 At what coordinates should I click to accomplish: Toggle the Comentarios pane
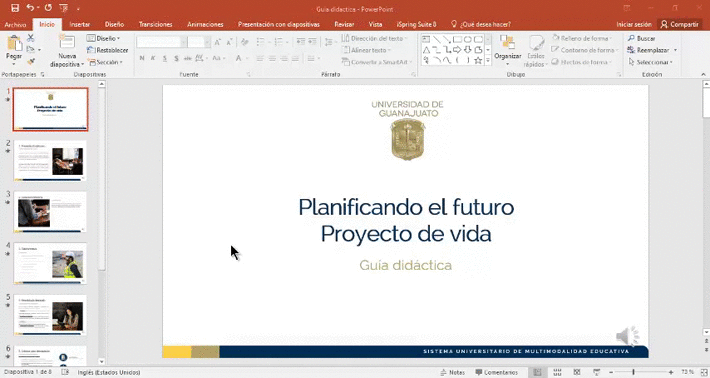(496, 372)
